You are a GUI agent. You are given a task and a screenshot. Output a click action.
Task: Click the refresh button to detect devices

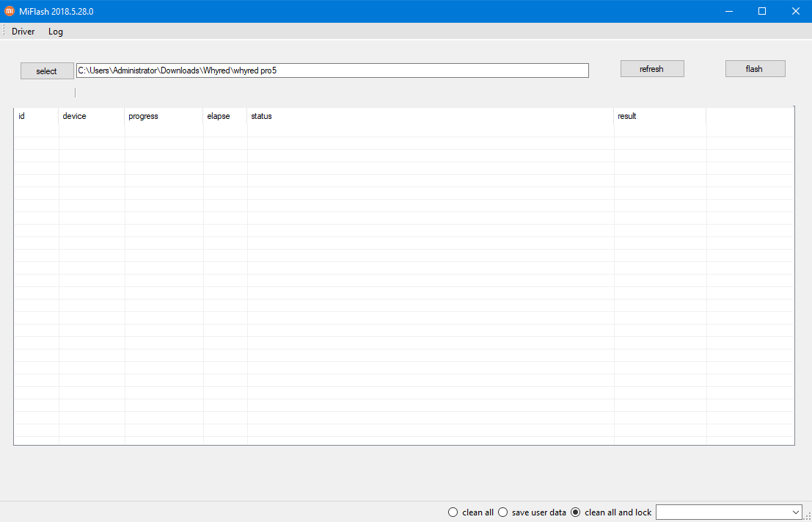click(x=651, y=68)
